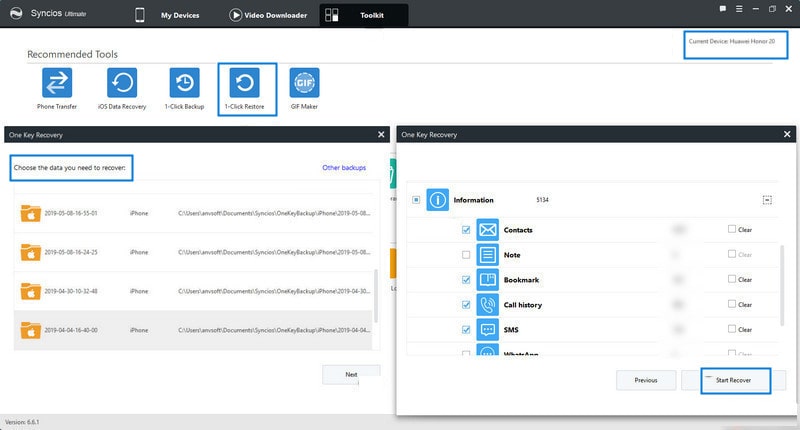Click the Next button
The height and width of the screenshot is (430, 800).
(x=351, y=375)
